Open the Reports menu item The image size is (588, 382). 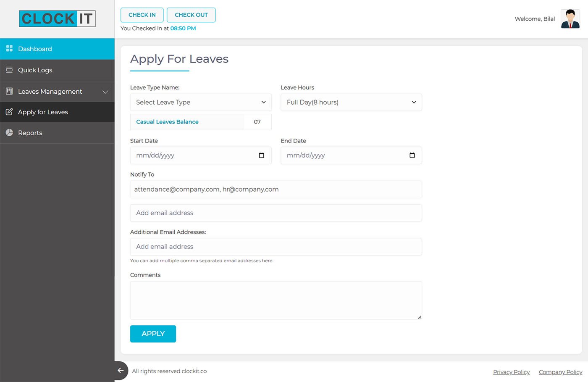[30, 133]
